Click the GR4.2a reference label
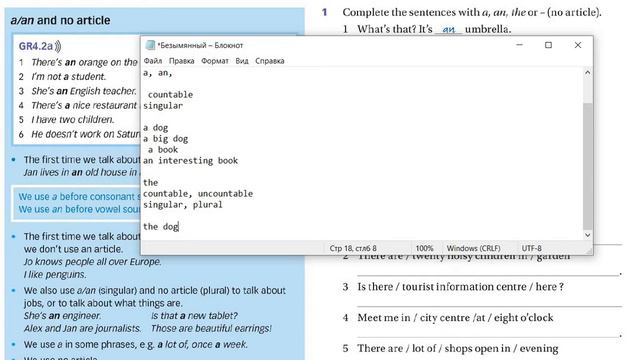 coord(36,46)
